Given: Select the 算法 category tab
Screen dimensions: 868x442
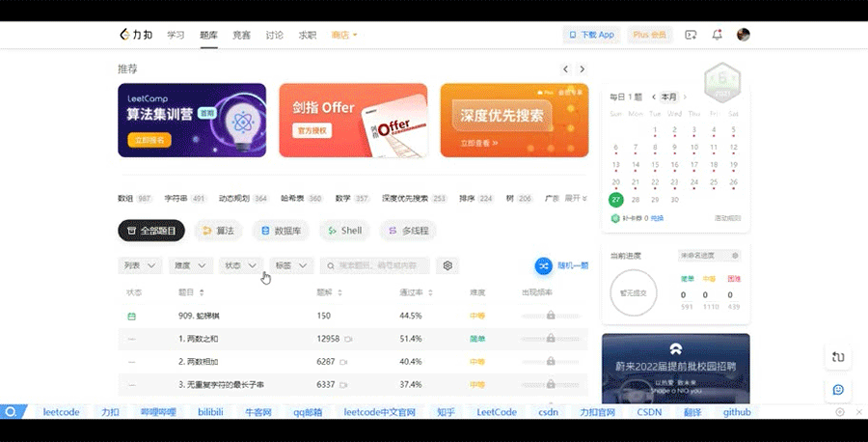Looking at the screenshot, I should 218,231.
